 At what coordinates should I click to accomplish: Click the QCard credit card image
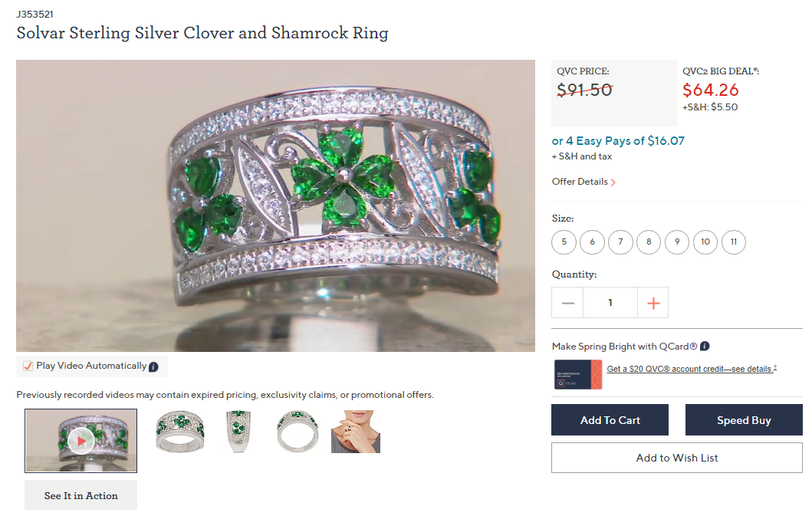578,374
